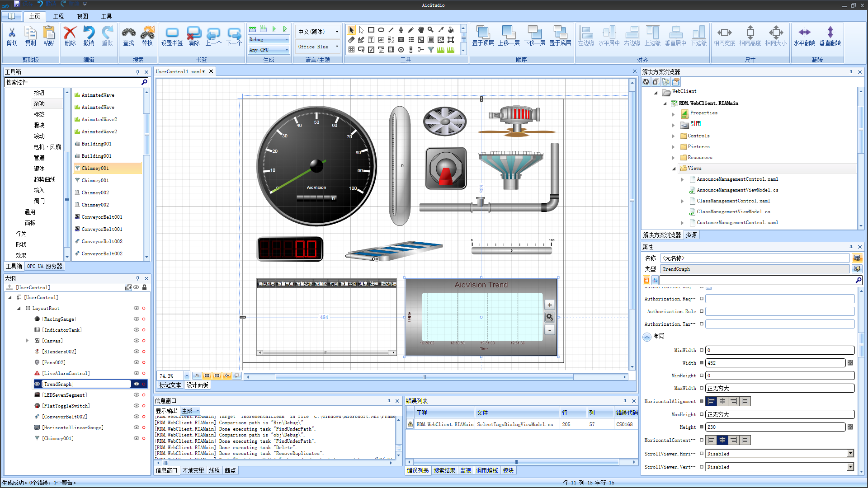Toggle eye icon for [Blenders002]
Image resolution: width=868 pixels, height=488 pixels.
coord(136,352)
